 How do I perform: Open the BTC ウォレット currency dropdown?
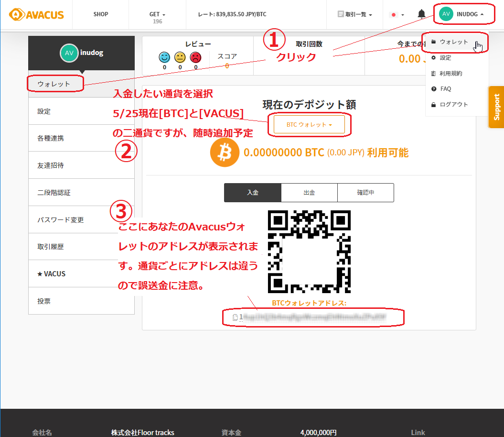point(309,124)
